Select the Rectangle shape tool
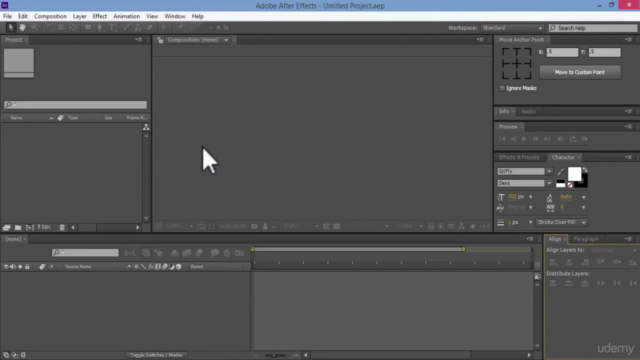 (88, 27)
